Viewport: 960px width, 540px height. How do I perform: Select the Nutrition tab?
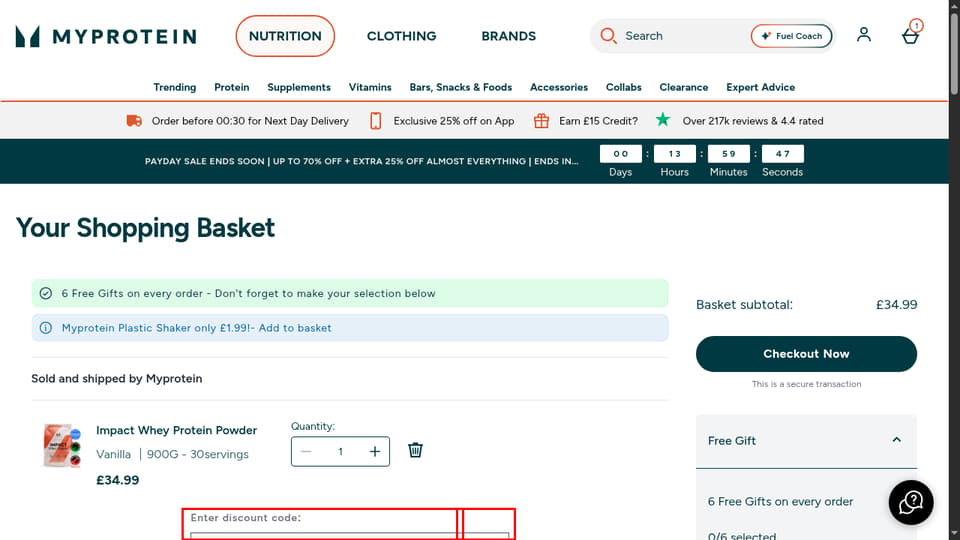tap(285, 36)
